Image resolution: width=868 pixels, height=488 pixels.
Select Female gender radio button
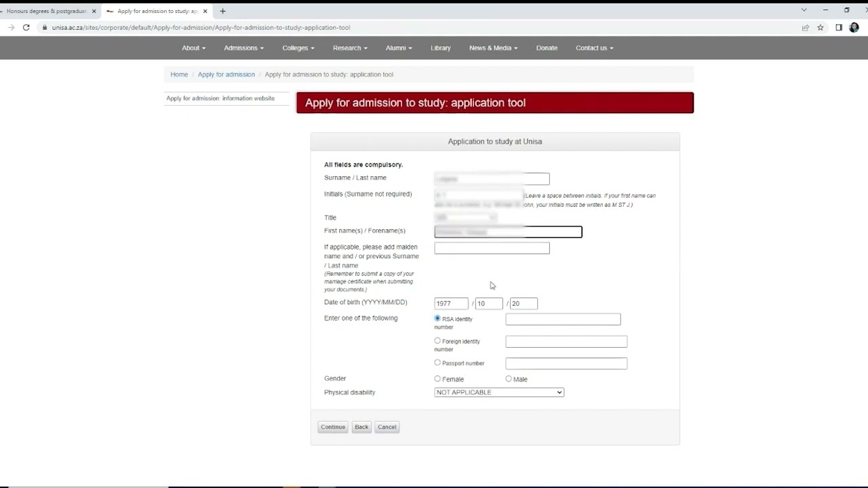pyautogui.click(x=437, y=379)
